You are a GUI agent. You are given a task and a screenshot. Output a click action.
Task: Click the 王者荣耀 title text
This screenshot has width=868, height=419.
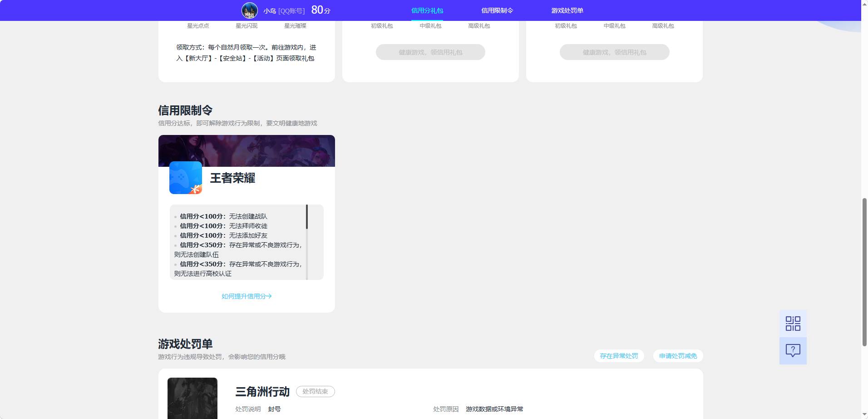[232, 178]
